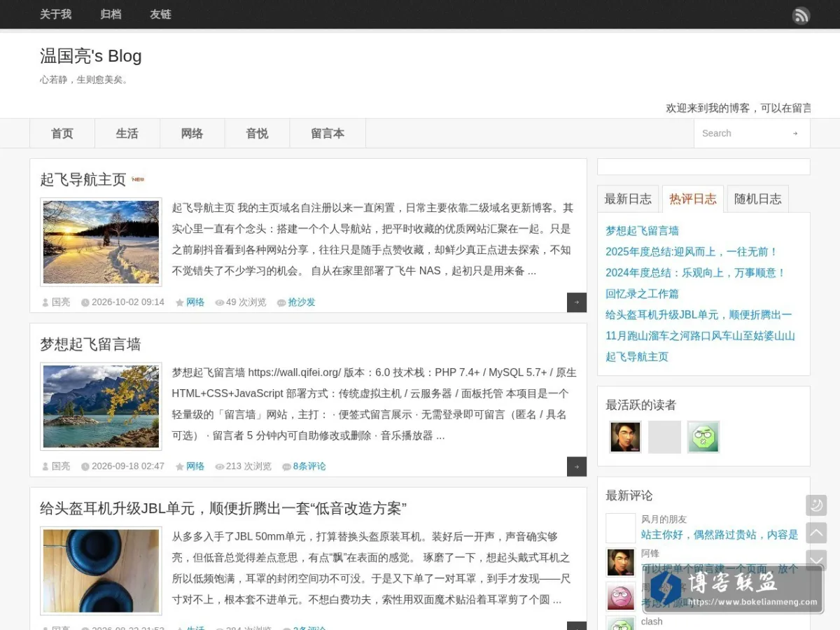Click the NEW badge beside 起飞导航主页
Viewport: 840px width, 630px height.
[x=138, y=179]
